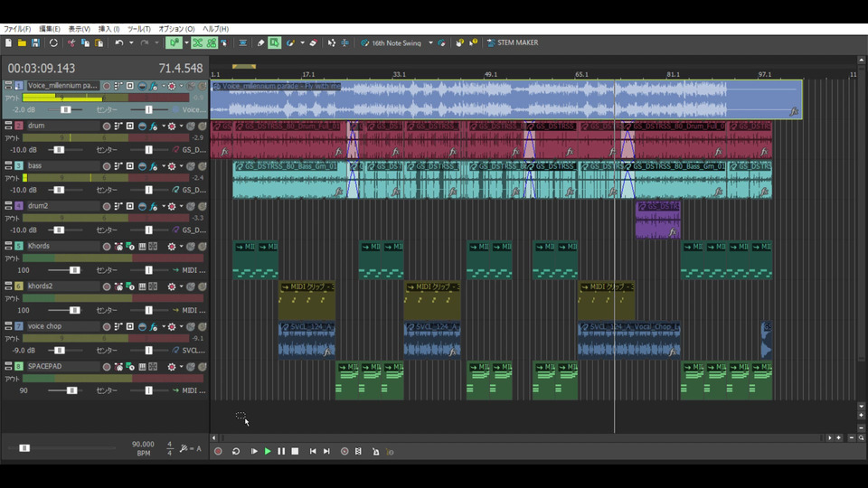The image size is (868, 488).
Task: Open the ファイル(F) menu
Action: (x=17, y=29)
